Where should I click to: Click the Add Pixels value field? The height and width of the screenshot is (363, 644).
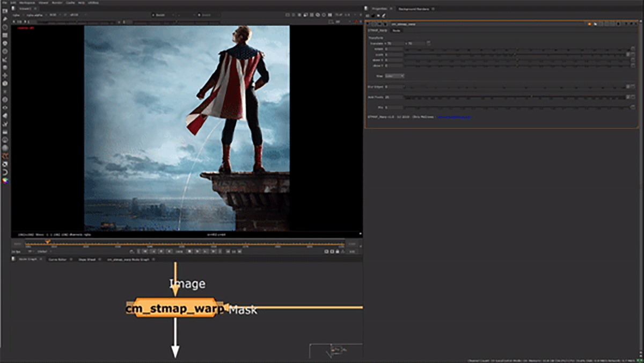click(x=394, y=97)
